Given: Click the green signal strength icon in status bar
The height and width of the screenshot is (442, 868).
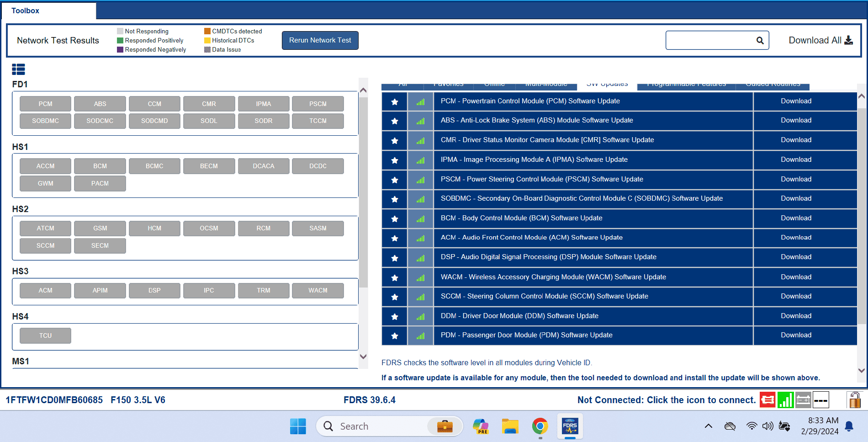Looking at the screenshot, I should 785,399.
